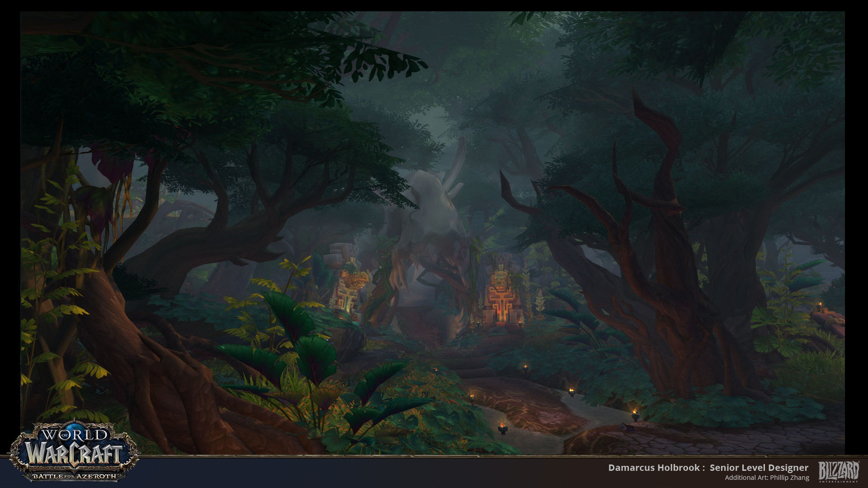Click the Blizzard Entertainment wordmark
This screenshot has width=868, height=488.
(839, 470)
